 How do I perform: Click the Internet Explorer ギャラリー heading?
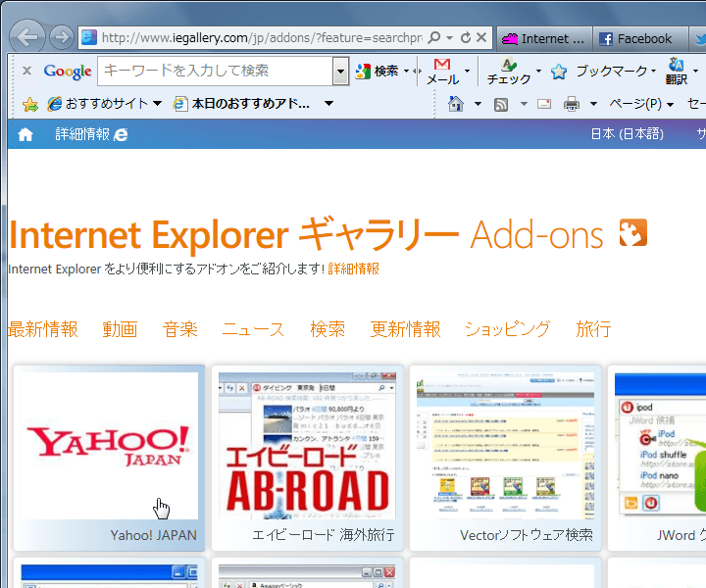click(x=234, y=235)
